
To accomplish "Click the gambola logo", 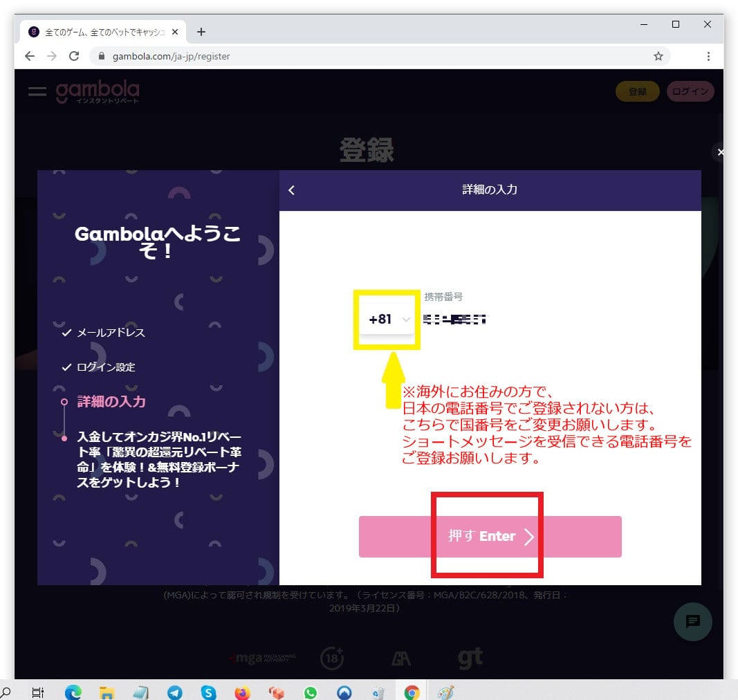I will pos(98,92).
